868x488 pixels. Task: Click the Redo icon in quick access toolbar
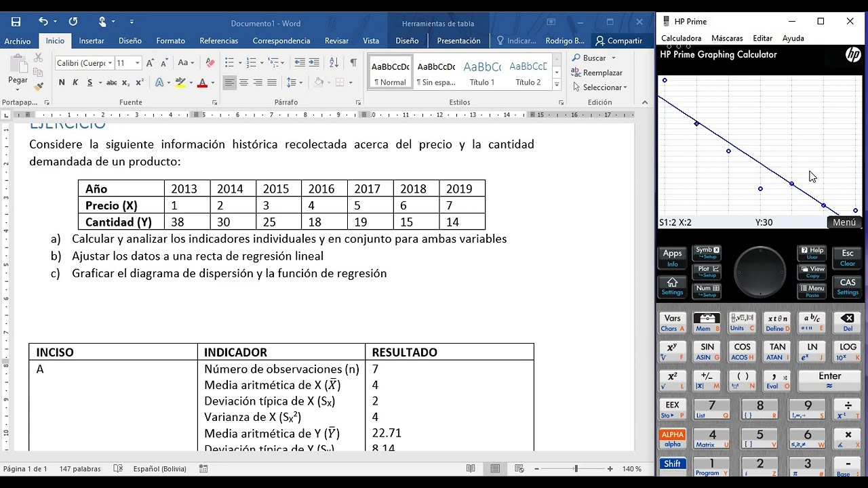[x=73, y=22]
